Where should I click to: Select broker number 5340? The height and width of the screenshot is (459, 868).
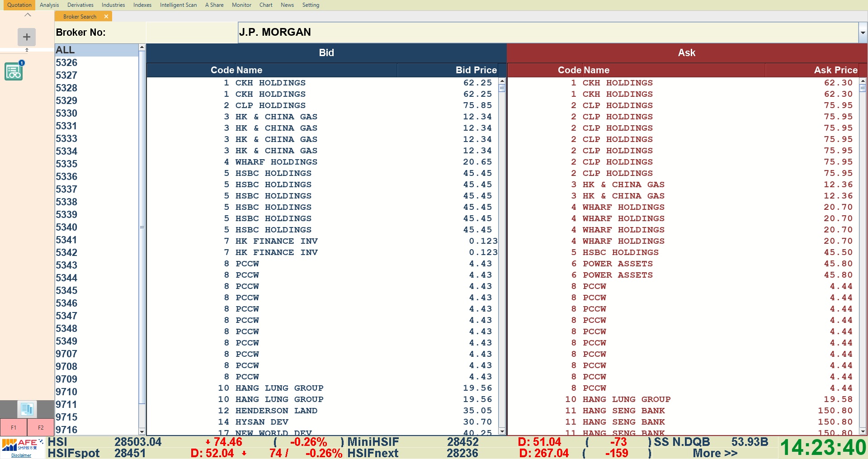click(96, 227)
